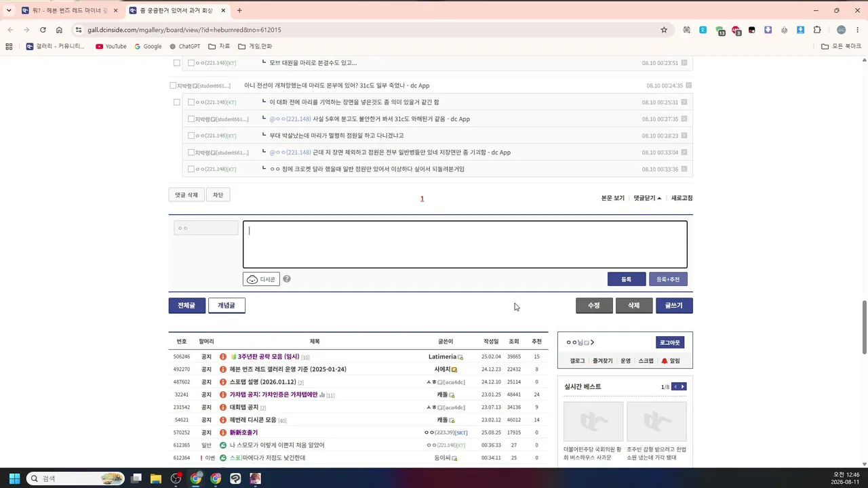
Task: Delete the comment timestamped 08.10 00:28:23
Action: click(x=684, y=136)
